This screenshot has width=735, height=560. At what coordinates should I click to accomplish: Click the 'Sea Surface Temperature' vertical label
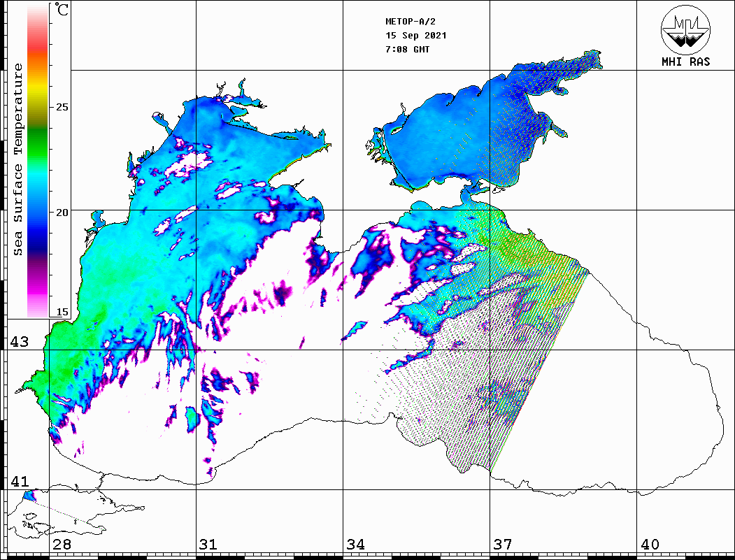17,160
